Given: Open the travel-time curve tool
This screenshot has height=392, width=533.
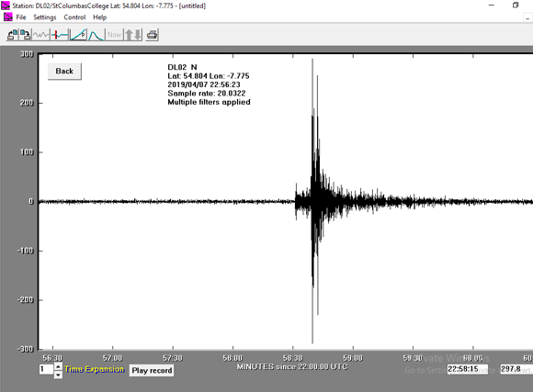Looking at the screenshot, I should (78, 35).
